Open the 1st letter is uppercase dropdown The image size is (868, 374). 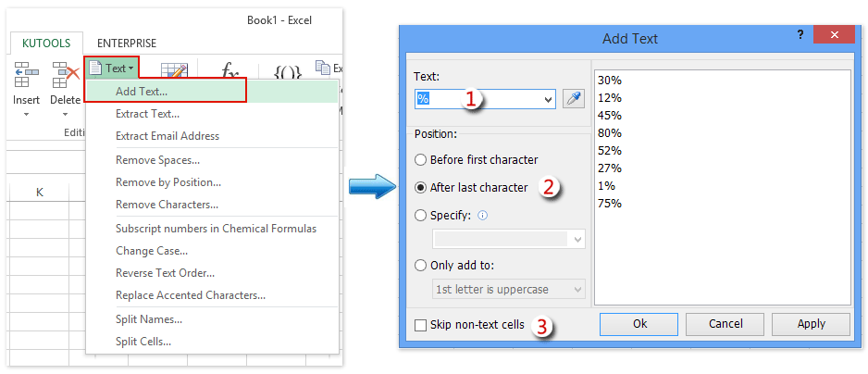pos(577,290)
